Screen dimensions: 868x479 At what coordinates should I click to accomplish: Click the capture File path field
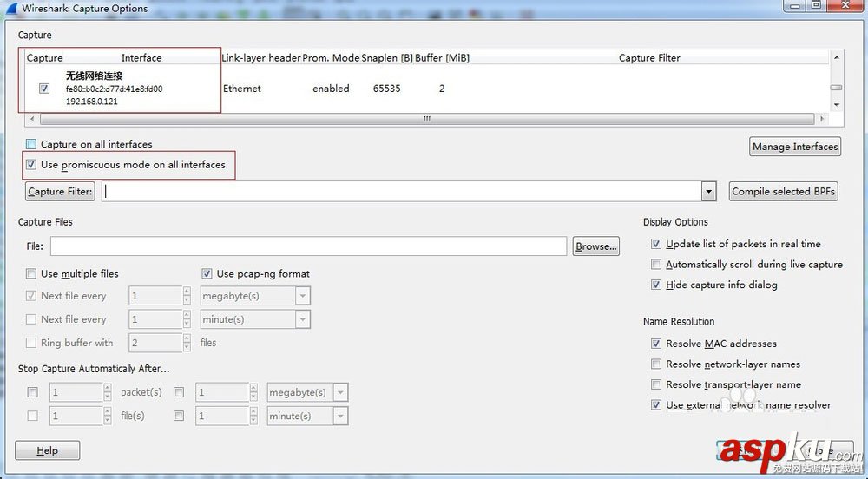coord(308,246)
